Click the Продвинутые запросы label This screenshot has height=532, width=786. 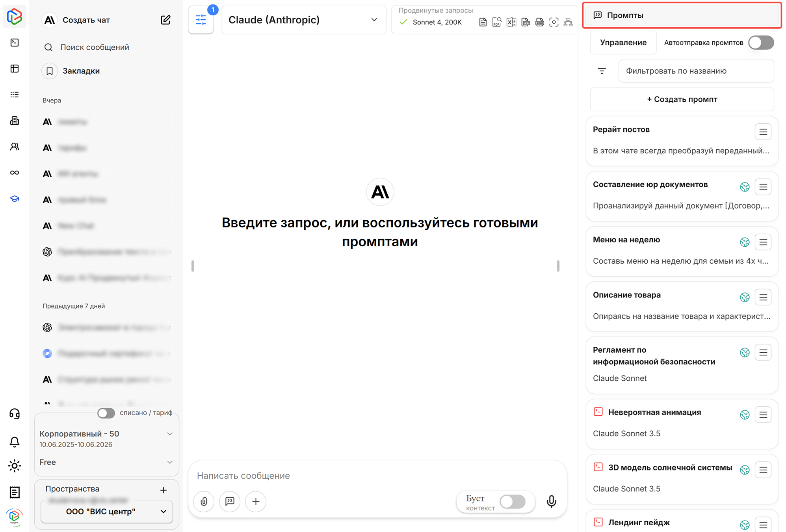point(436,11)
